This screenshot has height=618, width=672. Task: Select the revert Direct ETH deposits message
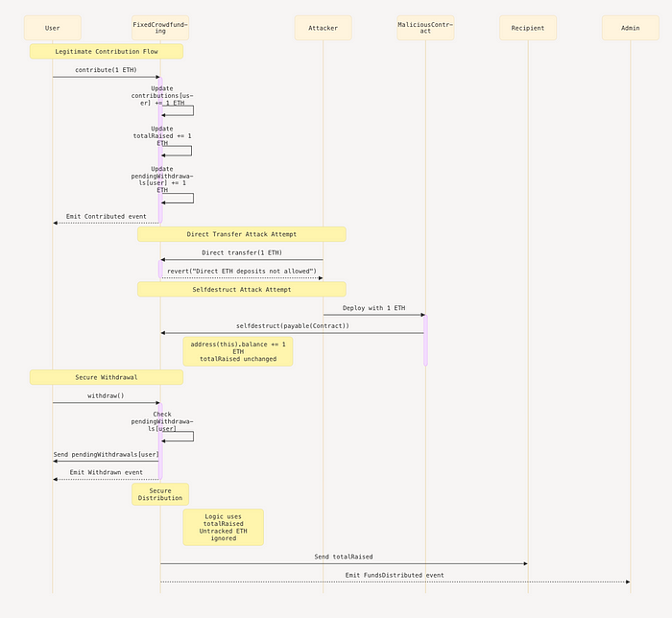pyautogui.click(x=242, y=272)
